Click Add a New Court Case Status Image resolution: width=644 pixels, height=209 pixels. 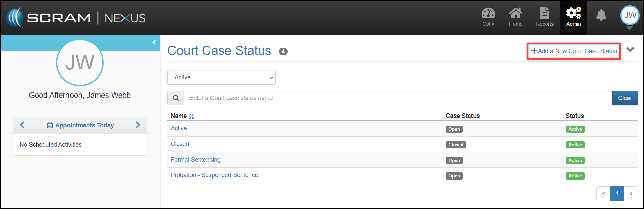[x=574, y=51]
